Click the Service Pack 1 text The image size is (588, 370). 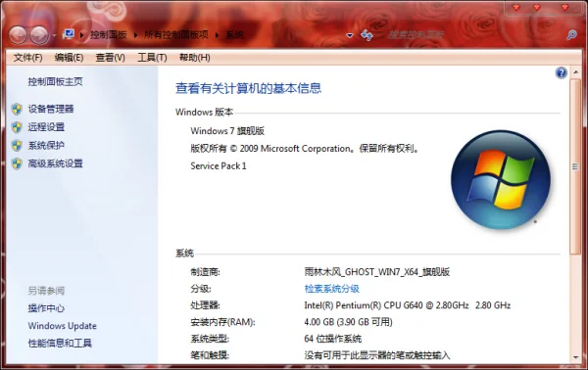219,165
